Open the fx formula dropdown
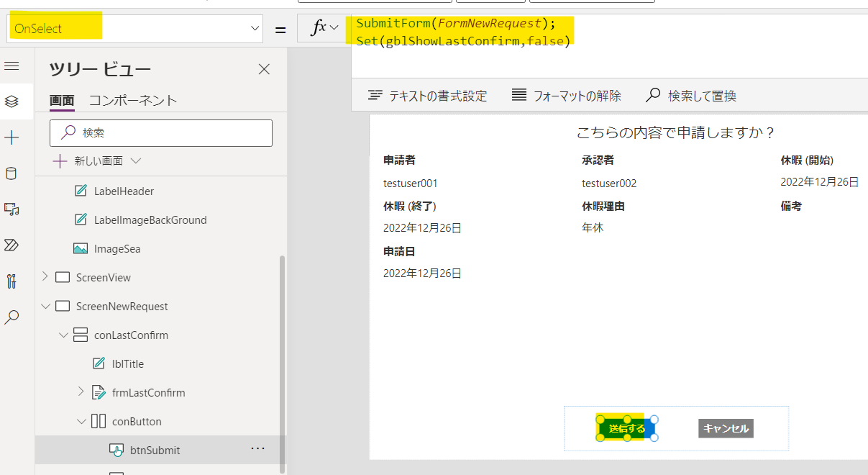The height and width of the screenshot is (475, 868). [324, 28]
